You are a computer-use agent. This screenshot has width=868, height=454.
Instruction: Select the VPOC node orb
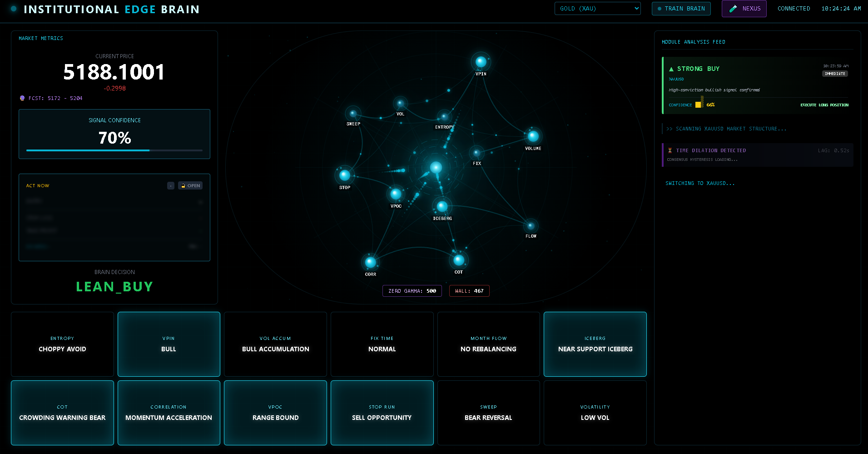click(396, 194)
